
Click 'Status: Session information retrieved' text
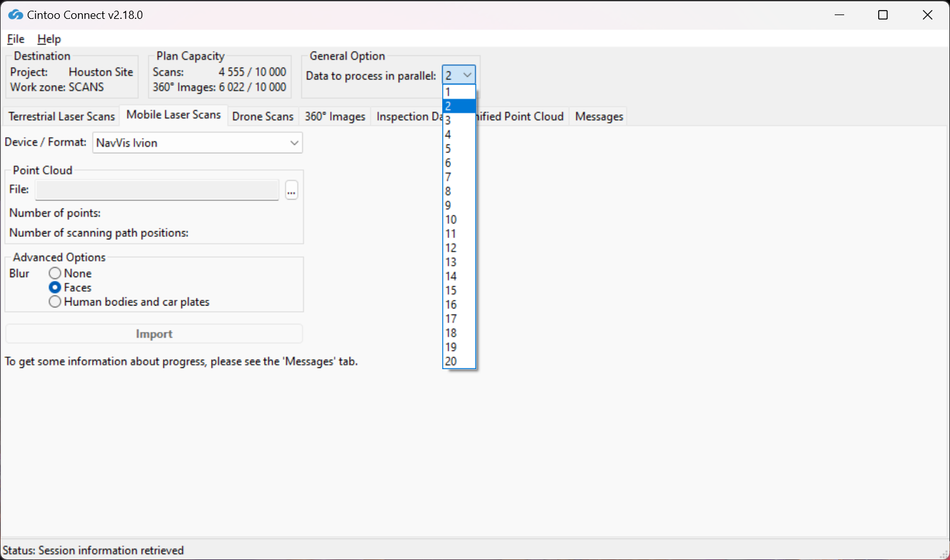pyautogui.click(x=93, y=551)
